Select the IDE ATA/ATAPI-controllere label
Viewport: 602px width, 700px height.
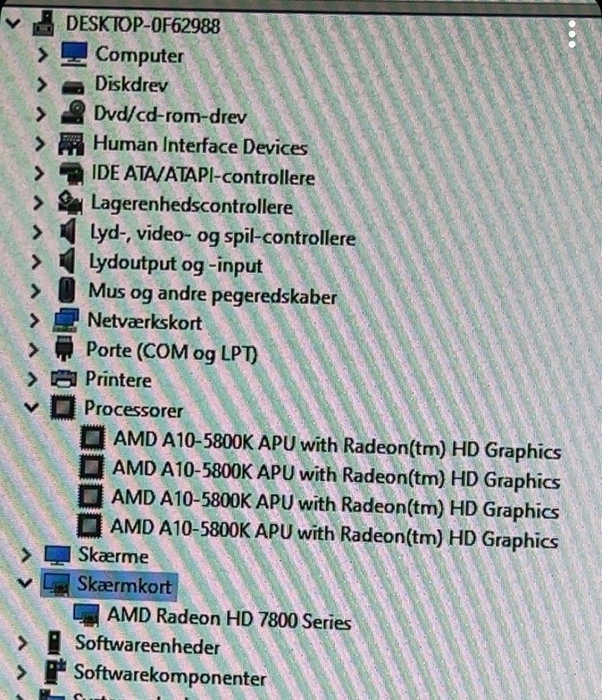pyautogui.click(x=203, y=175)
